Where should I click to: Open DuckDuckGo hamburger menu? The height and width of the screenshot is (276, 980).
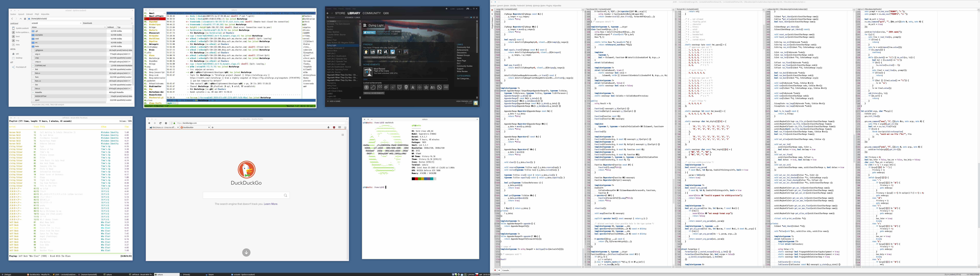coord(343,135)
